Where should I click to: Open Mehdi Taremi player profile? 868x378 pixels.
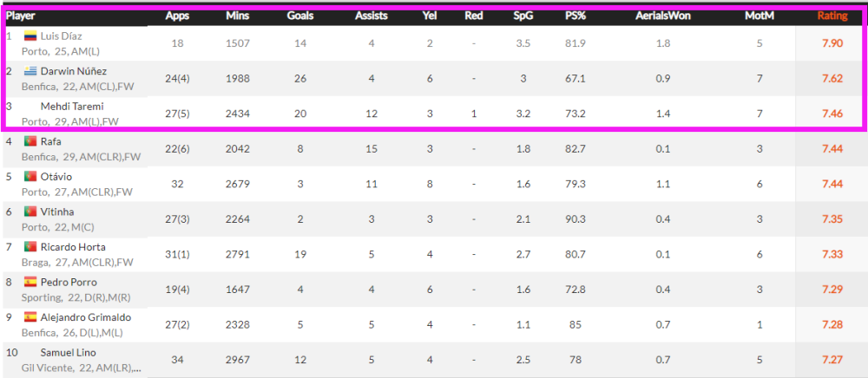click(x=72, y=107)
